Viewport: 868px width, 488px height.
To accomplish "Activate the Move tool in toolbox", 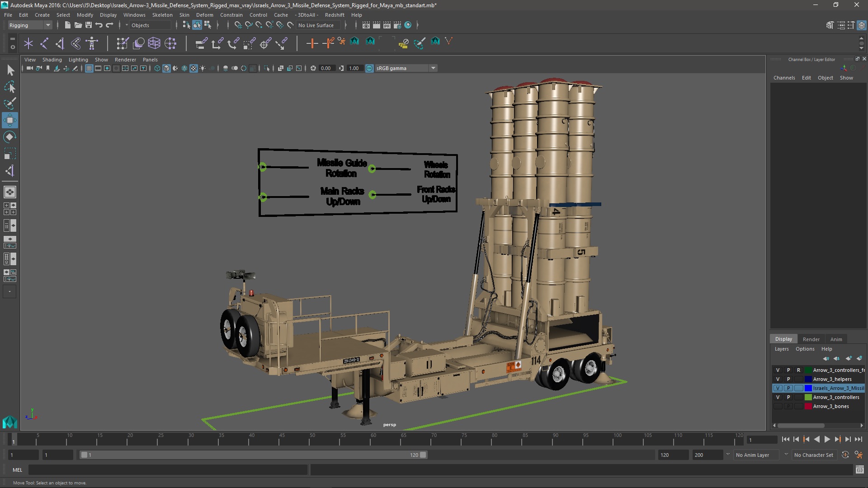I will pyautogui.click(x=10, y=120).
